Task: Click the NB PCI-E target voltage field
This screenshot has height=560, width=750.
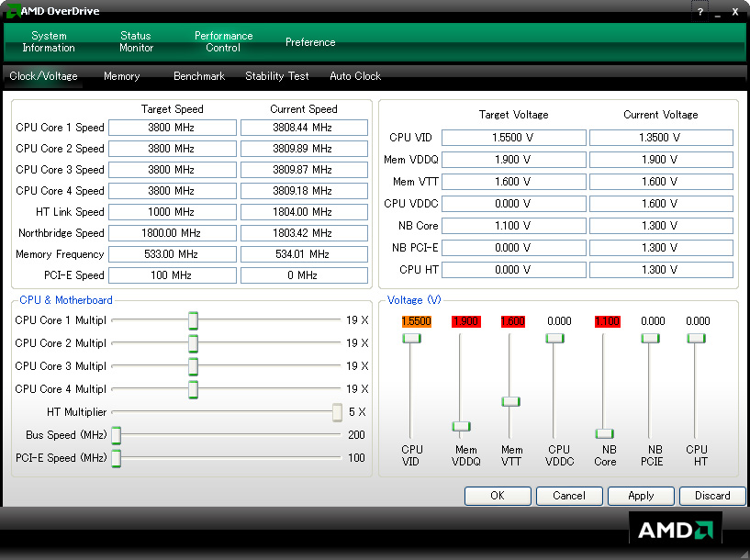Action: [x=514, y=248]
